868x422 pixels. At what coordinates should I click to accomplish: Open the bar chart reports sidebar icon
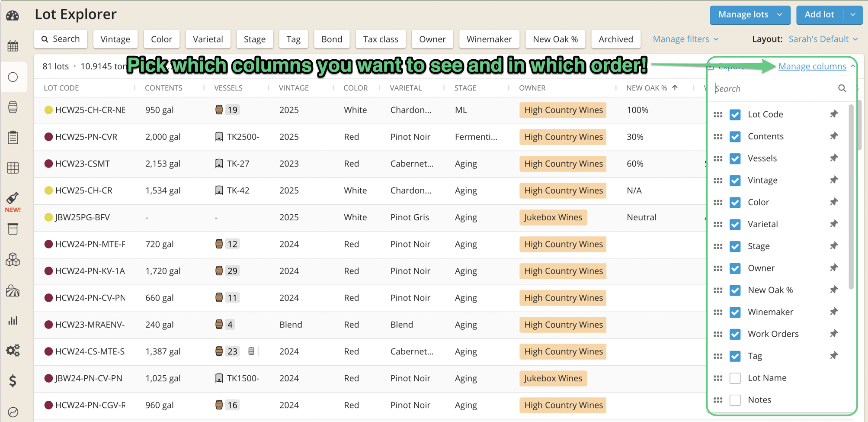coord(13,320)
